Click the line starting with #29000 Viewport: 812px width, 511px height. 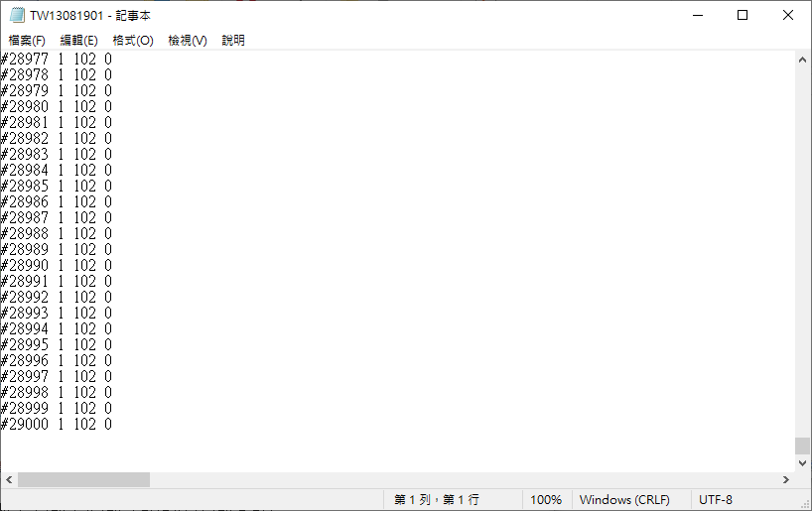tap(56, 425)
